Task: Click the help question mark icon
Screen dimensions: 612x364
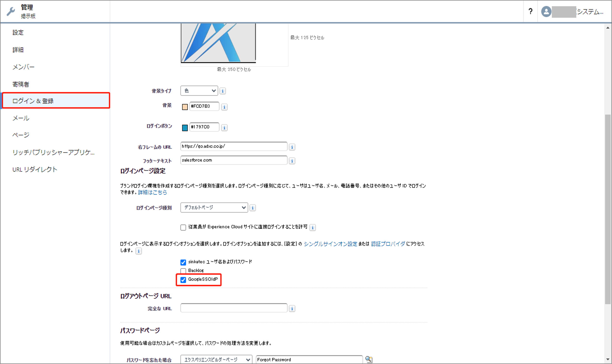Action: pyautogui.click(x=530, y=11)
